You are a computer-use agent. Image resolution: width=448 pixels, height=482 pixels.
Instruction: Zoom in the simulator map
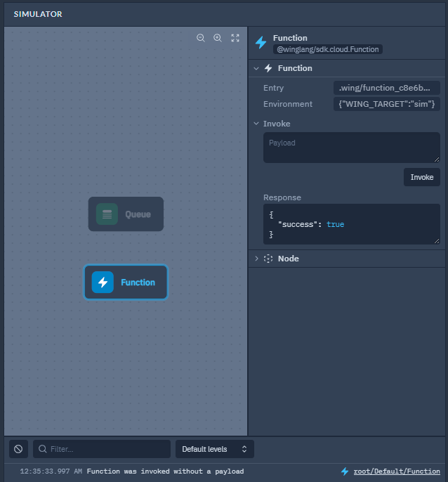click(x=218, y=38)
